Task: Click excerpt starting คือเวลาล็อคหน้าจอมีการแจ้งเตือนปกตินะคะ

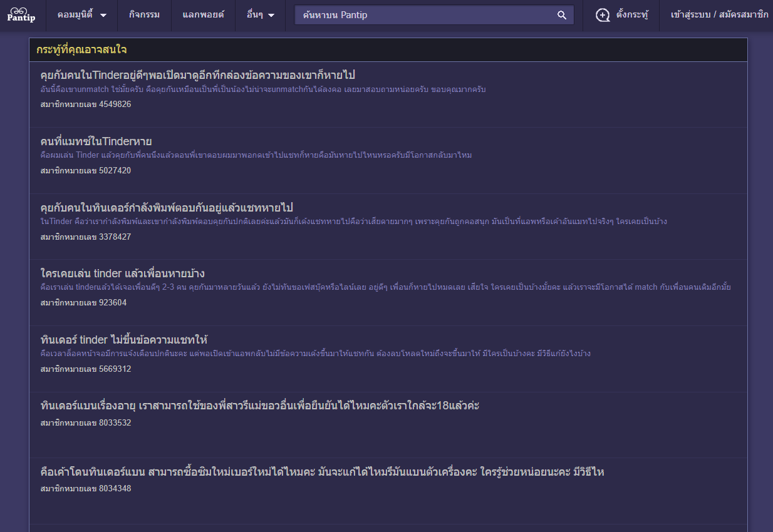Action: pos(315,354)
